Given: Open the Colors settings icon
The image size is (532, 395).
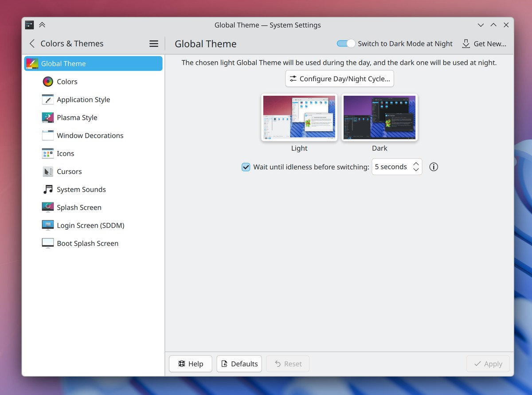Looking at the screenshot, I should point(47,82).
